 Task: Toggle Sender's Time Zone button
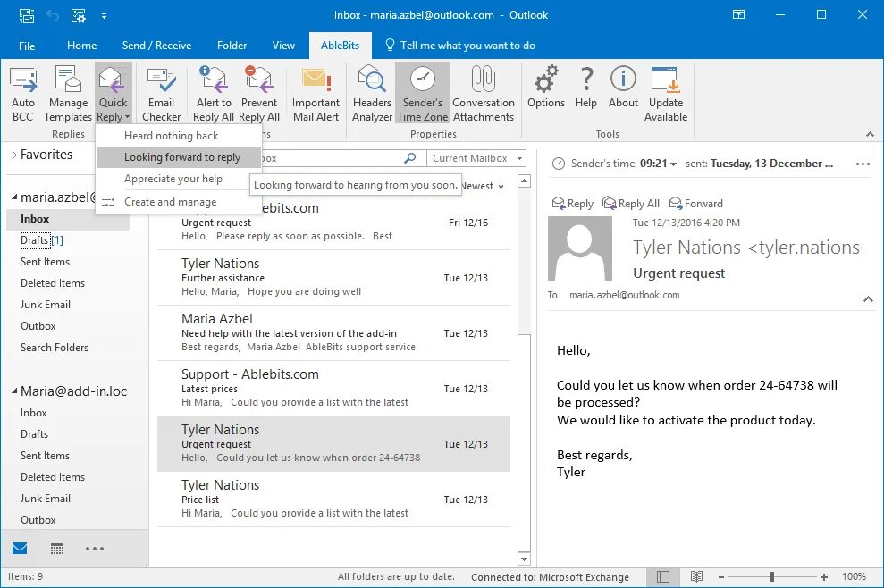click(x=422, y=94)
